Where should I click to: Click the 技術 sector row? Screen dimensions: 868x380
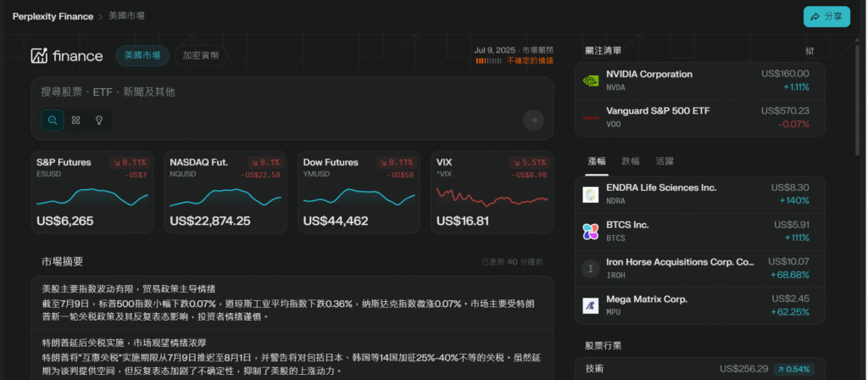pyautogui.click(x=699, y=369)
